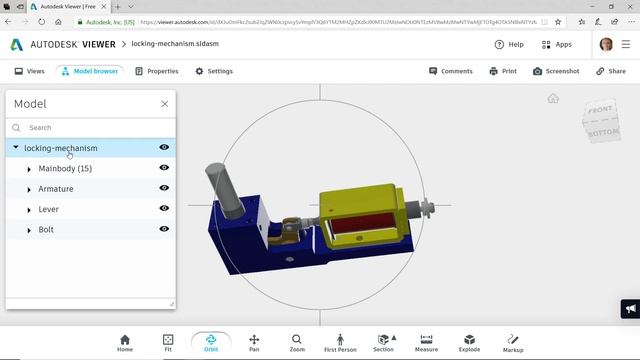Click the Home tool in bottom toolbar

125,343
